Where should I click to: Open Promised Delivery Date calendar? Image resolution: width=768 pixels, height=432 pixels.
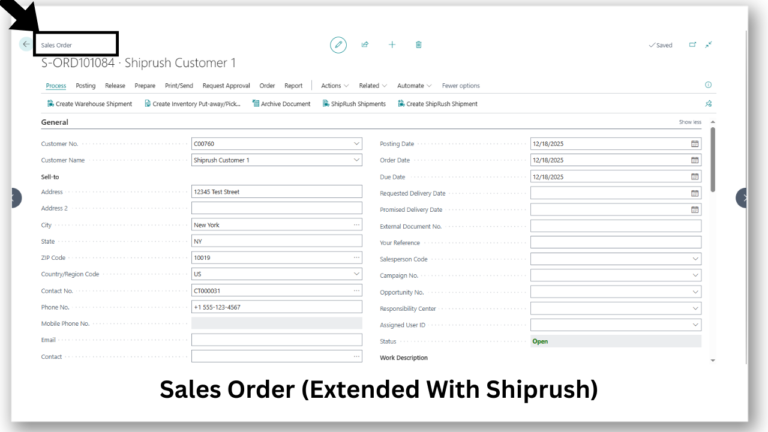[695, 210]
